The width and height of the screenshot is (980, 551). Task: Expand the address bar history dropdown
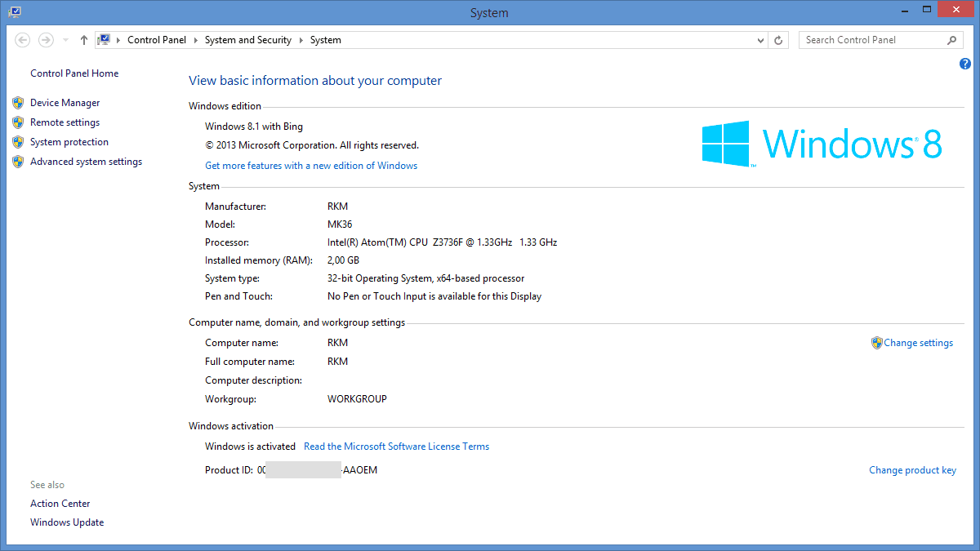761,40
